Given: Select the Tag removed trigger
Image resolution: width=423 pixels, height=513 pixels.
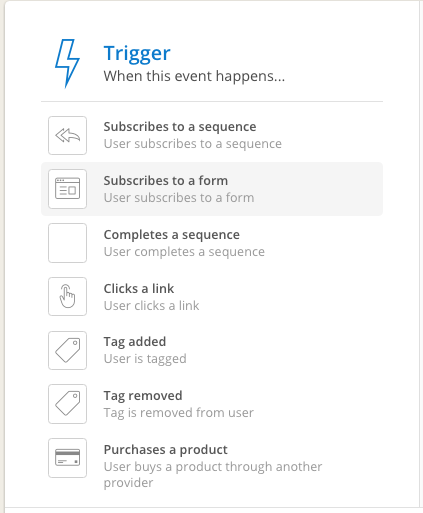Looking at the screenshot, I should coord(212,404).
